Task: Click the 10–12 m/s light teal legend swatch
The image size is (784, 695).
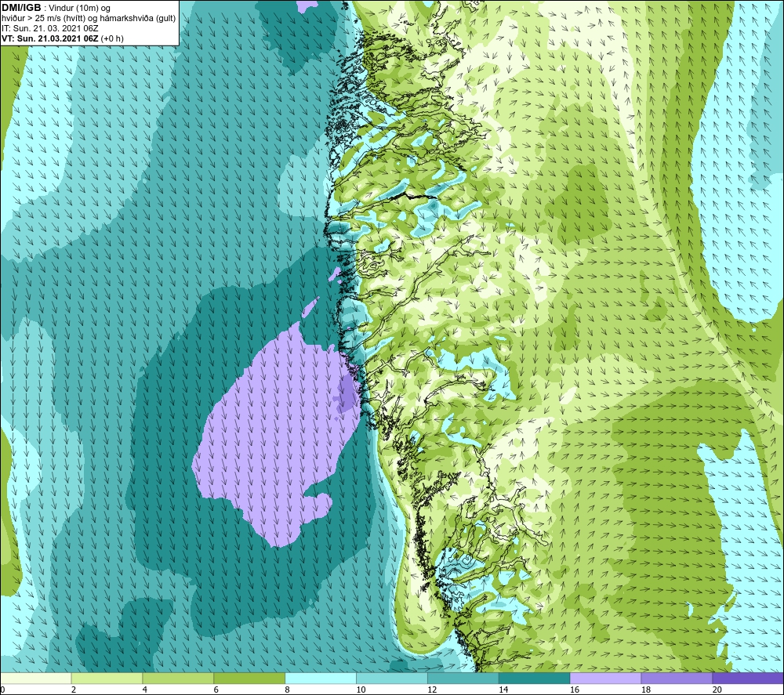Action: (x=392, y=679)
